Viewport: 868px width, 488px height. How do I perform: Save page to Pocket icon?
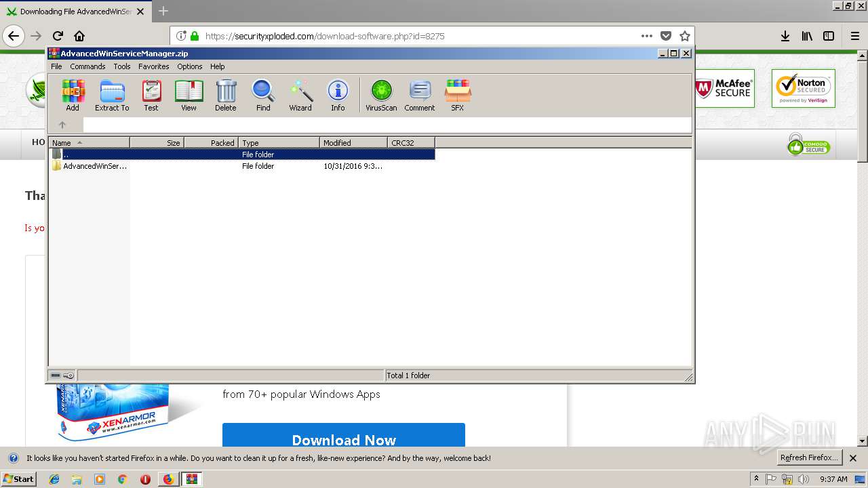666,36
